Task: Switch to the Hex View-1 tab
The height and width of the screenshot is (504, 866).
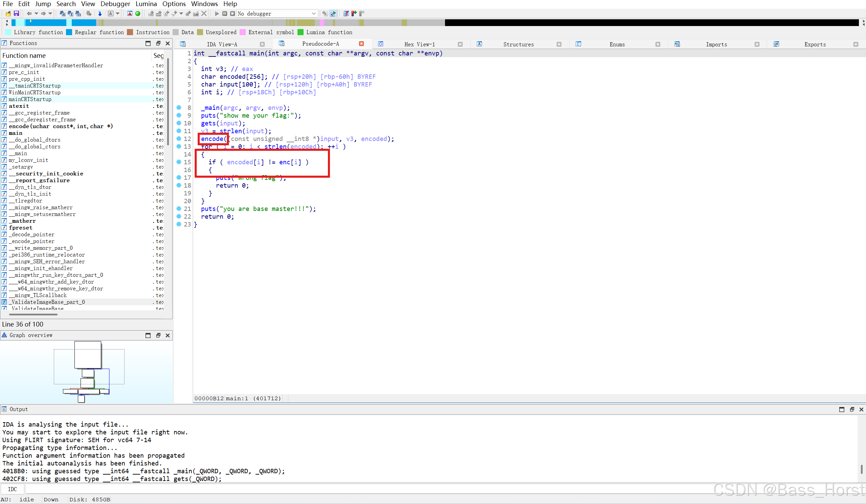Action: point(419,44)
